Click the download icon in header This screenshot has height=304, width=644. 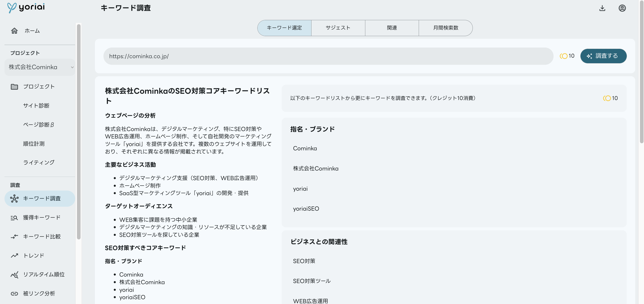coord(602,8)
